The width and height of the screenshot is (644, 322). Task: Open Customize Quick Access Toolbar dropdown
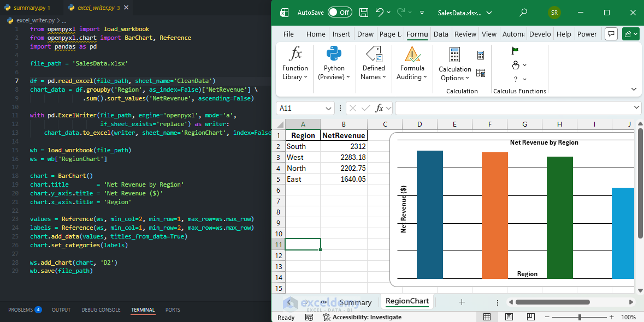tap(422, 13)
